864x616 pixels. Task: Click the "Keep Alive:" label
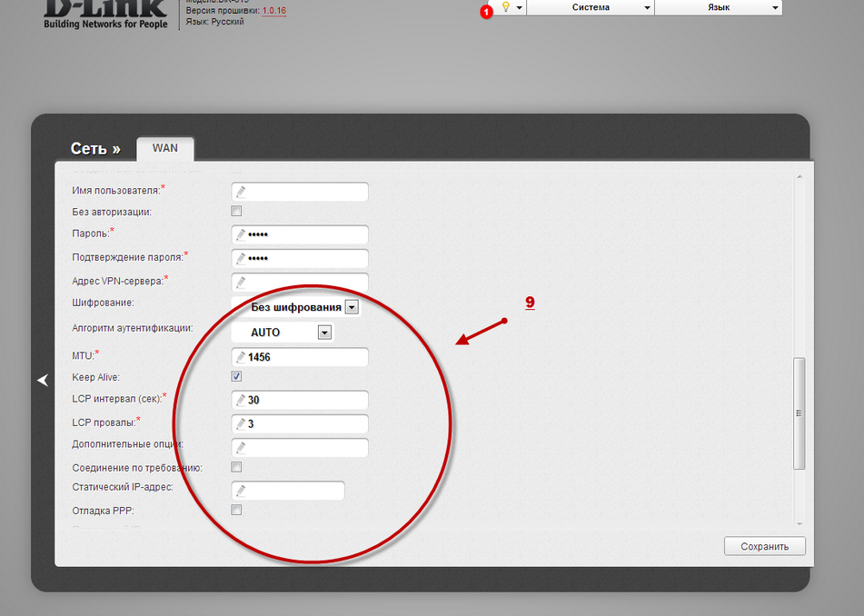96,377
